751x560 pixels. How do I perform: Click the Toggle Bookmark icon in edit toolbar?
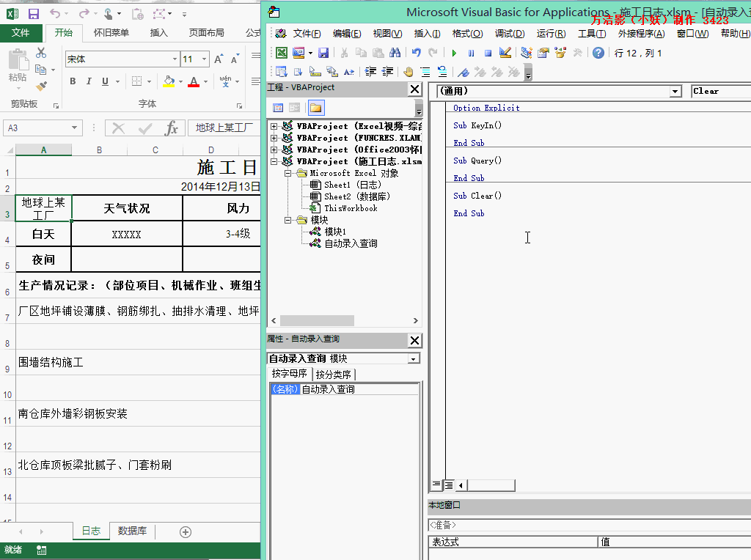pyautogui.click(x=463, y=72)
